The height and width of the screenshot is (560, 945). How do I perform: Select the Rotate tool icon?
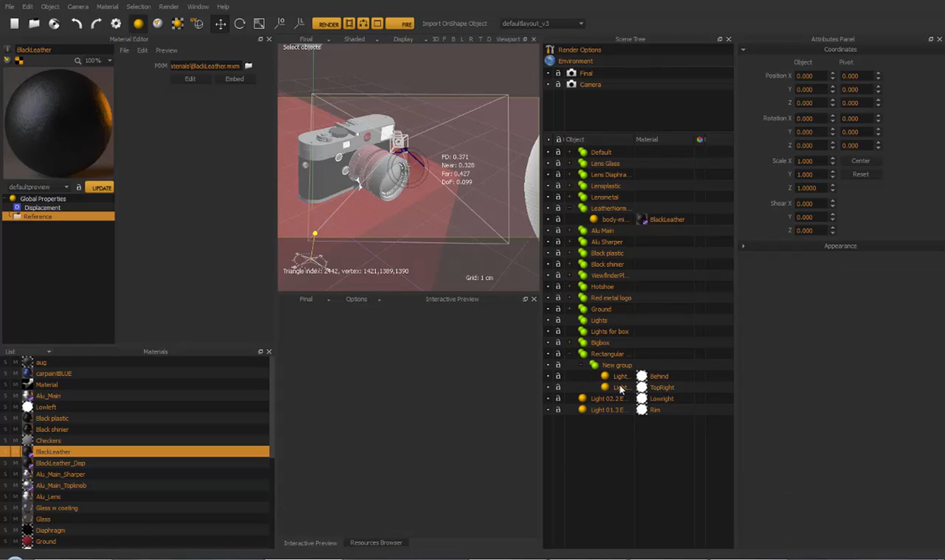[239, 24]
